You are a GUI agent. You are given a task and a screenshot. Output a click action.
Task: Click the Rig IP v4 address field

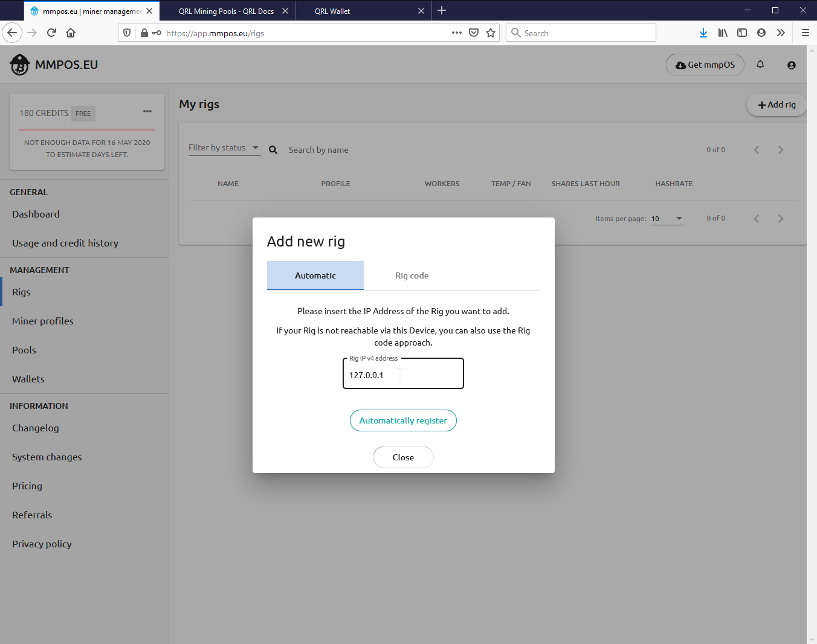pyautogui.click(x=403, y=374)
